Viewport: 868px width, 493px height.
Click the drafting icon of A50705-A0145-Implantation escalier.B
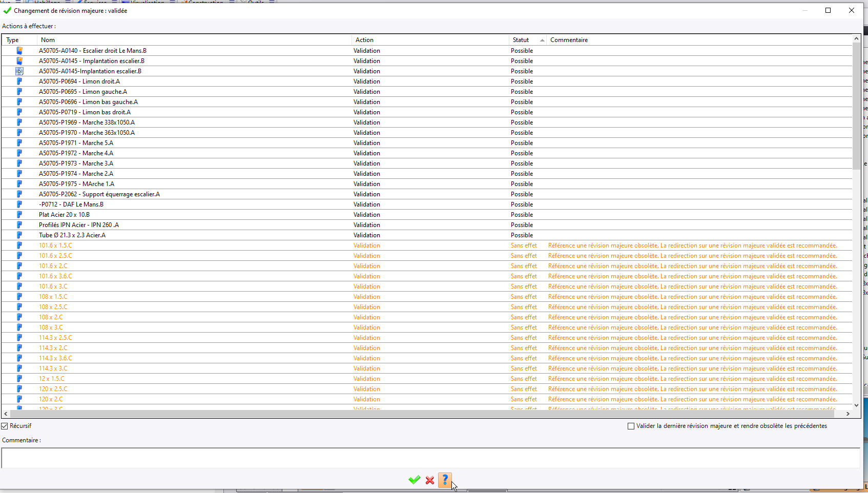(x=19, y=71)
